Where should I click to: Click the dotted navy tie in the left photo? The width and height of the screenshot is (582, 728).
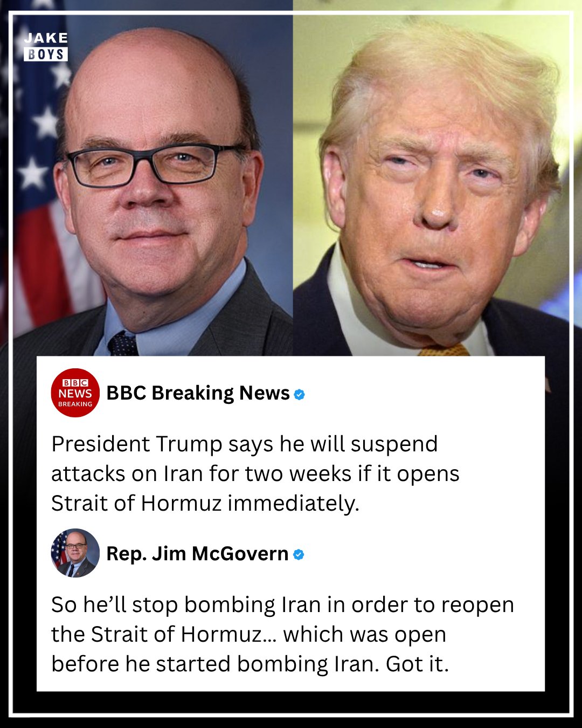point(123,344)
